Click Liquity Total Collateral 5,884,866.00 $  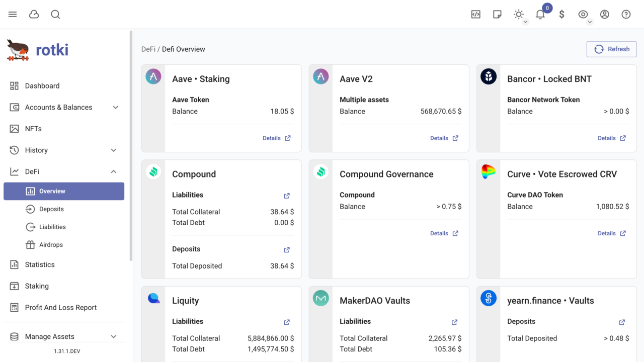point(271,338)
